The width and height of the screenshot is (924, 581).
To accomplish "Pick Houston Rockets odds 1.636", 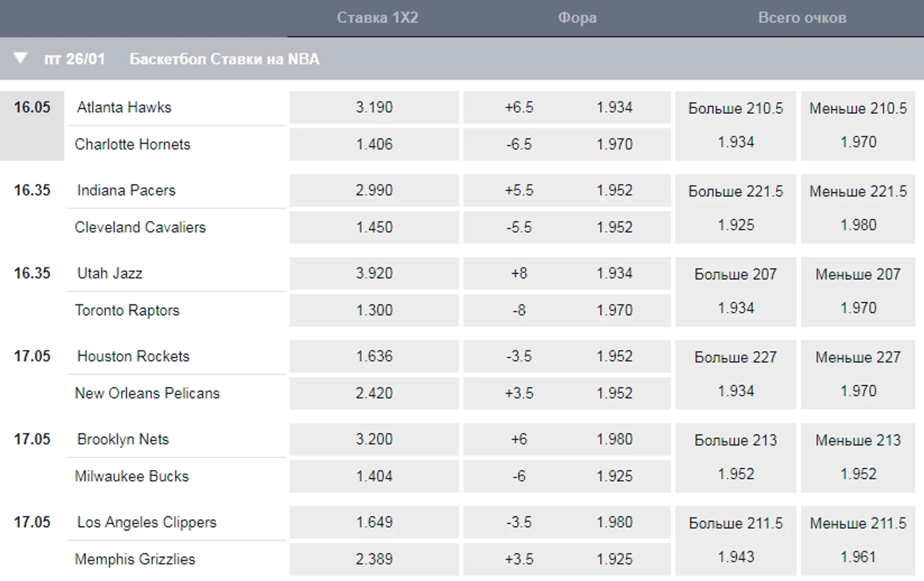I will [x=374, y=356].
